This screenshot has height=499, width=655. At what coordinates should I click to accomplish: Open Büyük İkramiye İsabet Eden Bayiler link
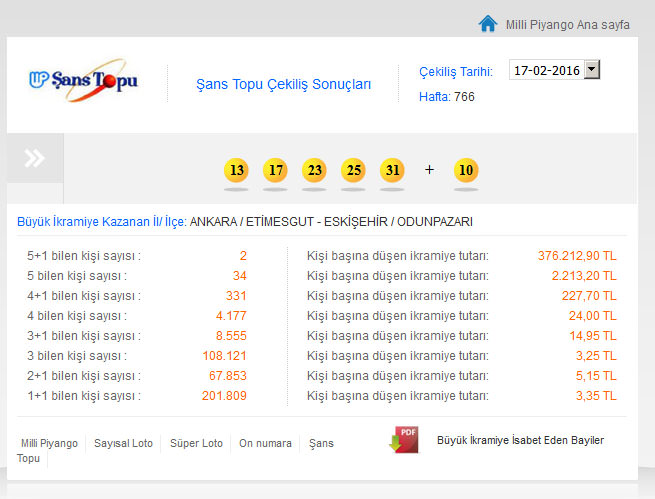coord(520,440)
